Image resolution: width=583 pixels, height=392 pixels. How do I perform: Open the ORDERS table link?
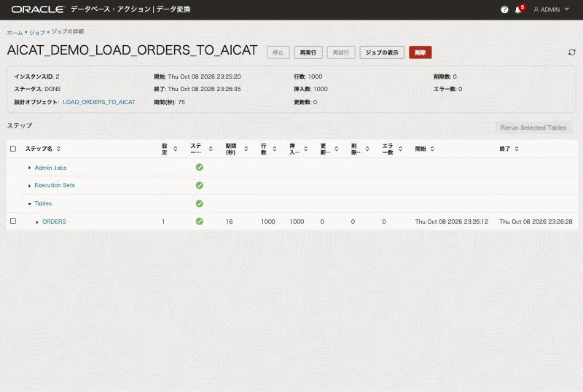(54, 222)
